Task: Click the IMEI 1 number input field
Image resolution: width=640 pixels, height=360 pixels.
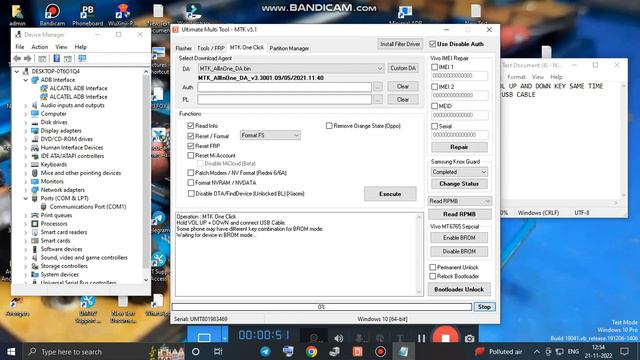Action: (459, 76)
